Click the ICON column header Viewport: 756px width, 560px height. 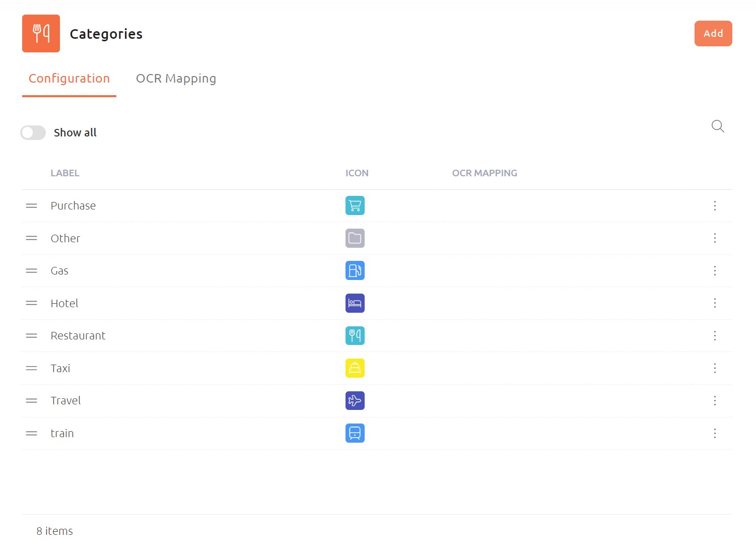coord(357,173)
